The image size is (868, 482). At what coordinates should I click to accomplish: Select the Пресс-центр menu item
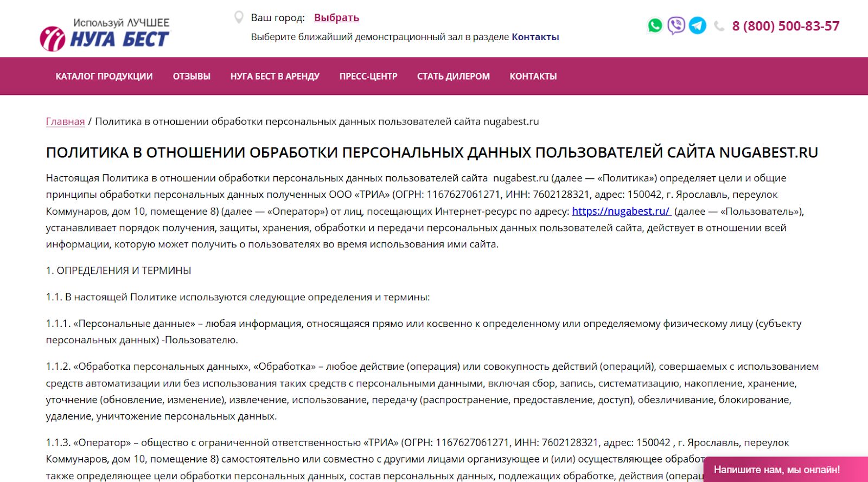368,76
